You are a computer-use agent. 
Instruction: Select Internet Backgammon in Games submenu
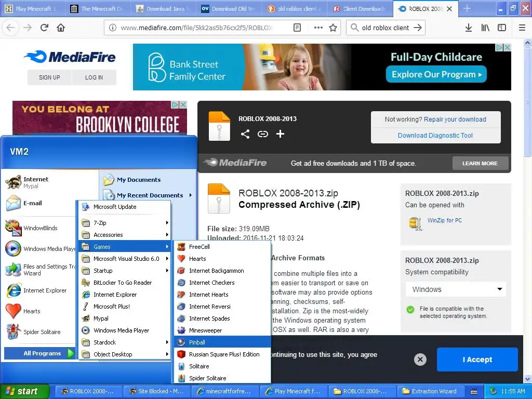222,271
